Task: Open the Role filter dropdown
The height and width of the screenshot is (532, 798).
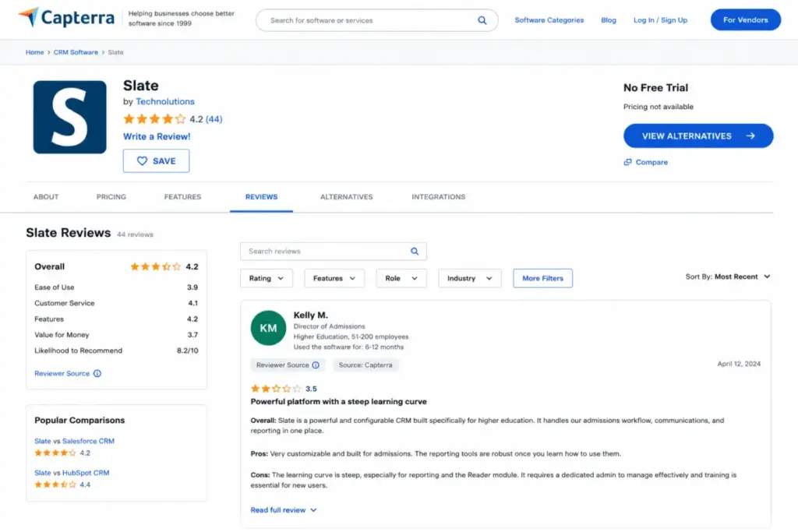Action: [x=401, y=278]
